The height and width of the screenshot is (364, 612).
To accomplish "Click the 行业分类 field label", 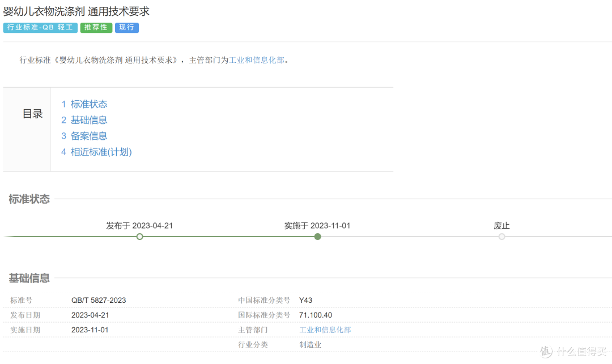I will (253, 345).
